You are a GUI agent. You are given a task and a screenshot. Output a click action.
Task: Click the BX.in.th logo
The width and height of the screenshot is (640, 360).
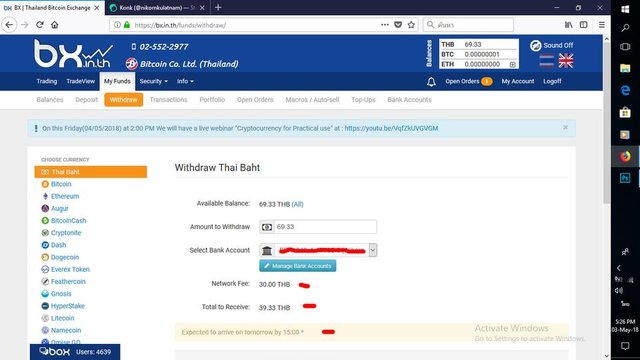click(x=73, y=54)
